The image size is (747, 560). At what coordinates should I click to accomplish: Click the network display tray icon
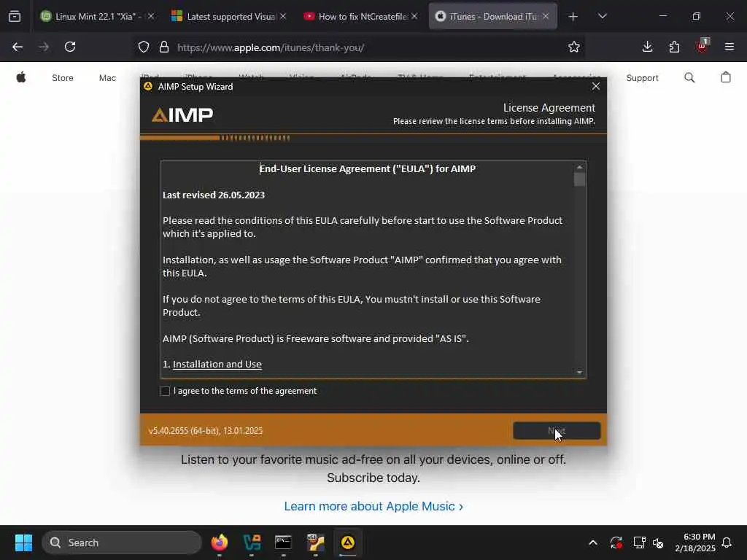coord(639,542)
